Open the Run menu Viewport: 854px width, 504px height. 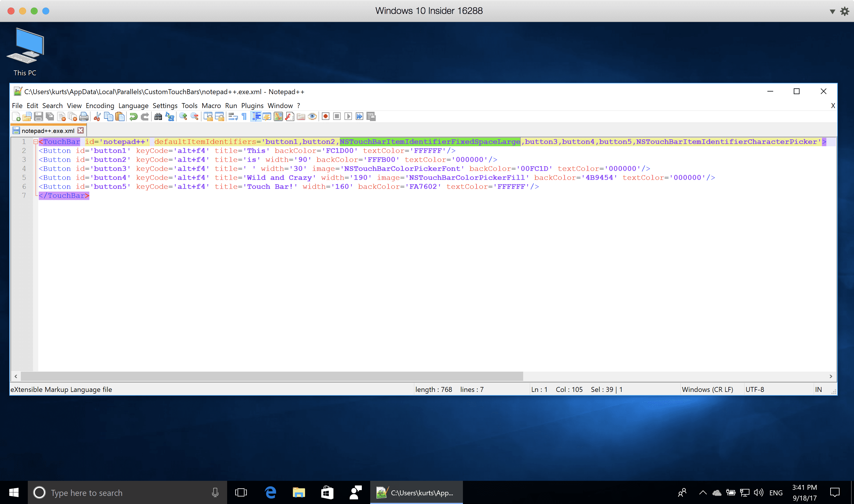[231, 106]
